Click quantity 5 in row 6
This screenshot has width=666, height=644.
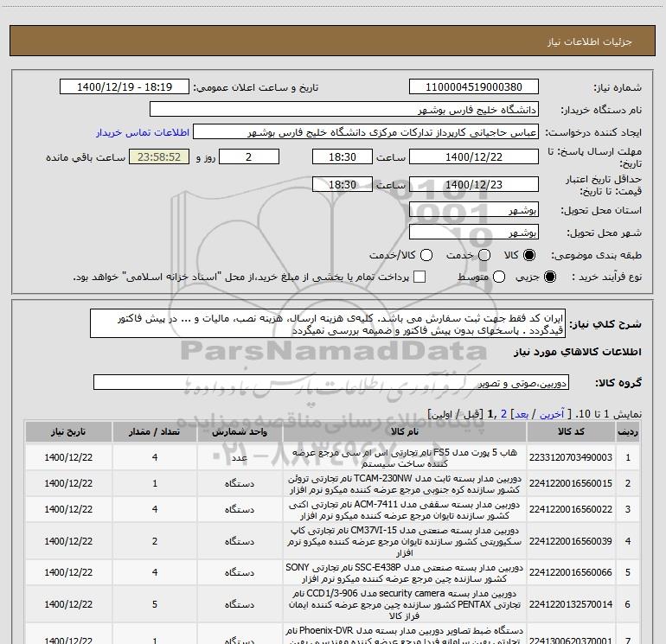[155, 604]
